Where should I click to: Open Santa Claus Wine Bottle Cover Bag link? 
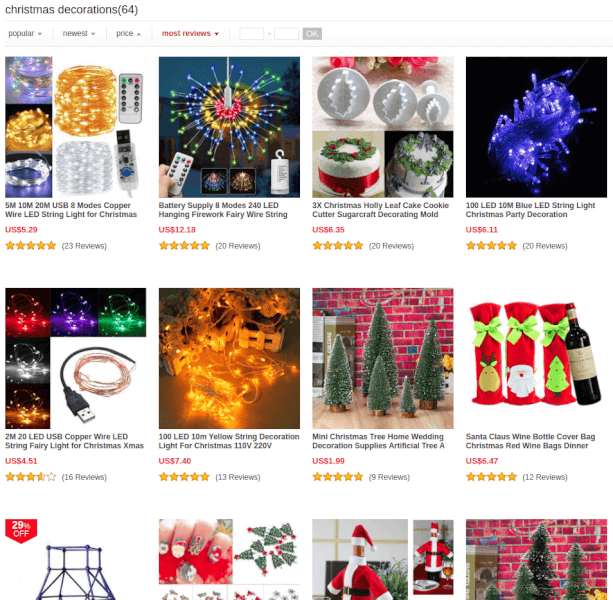click(530, 441)
